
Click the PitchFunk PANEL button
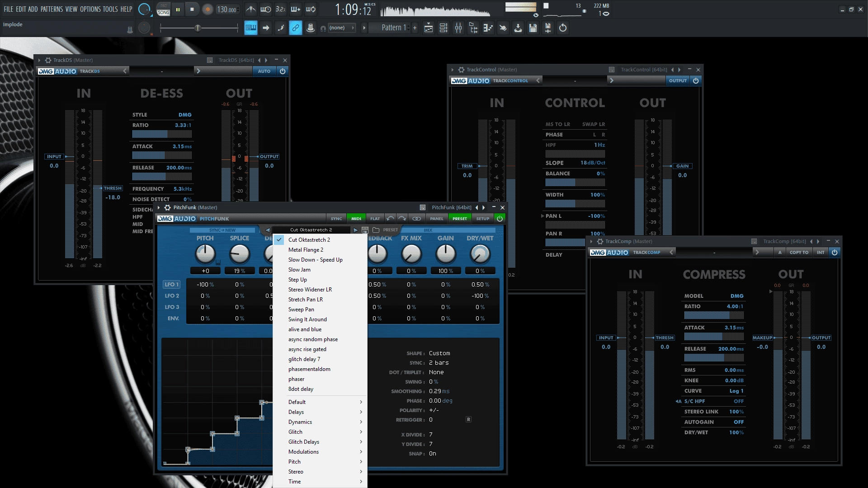tap(437, 219)
